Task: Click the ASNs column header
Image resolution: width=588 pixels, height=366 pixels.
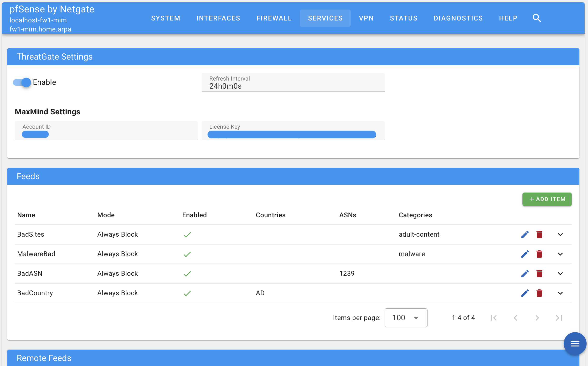Action: [347, 215]
